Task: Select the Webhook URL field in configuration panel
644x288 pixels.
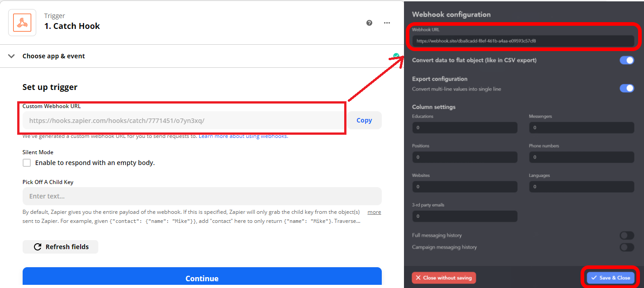Action: point(523,40)
